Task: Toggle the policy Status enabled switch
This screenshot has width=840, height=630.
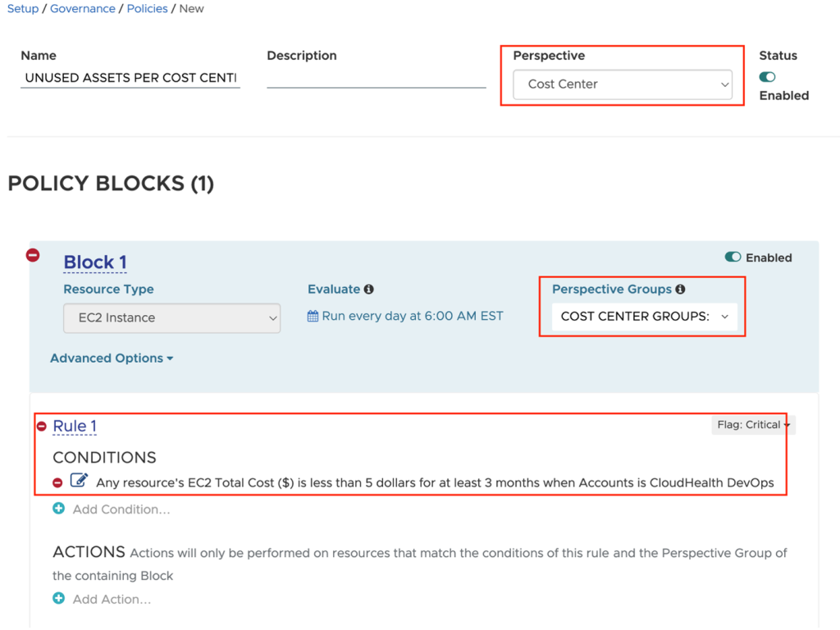Action: click(x=767, y=77)
